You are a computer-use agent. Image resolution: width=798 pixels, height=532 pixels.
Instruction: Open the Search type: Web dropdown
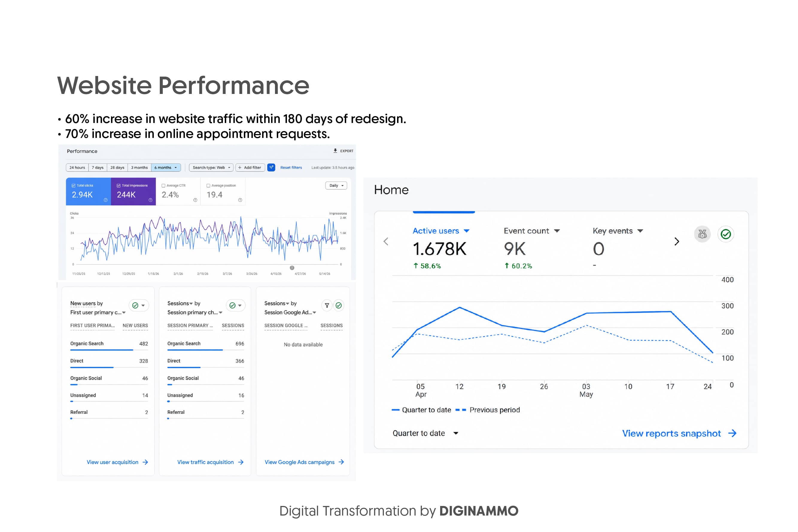(211, 168)
